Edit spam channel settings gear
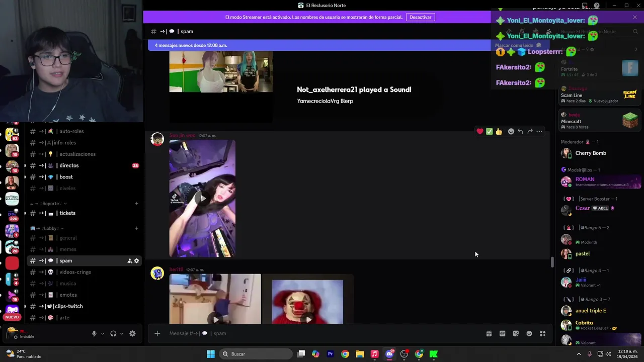The image size is (644, 362). pos(136,261)
